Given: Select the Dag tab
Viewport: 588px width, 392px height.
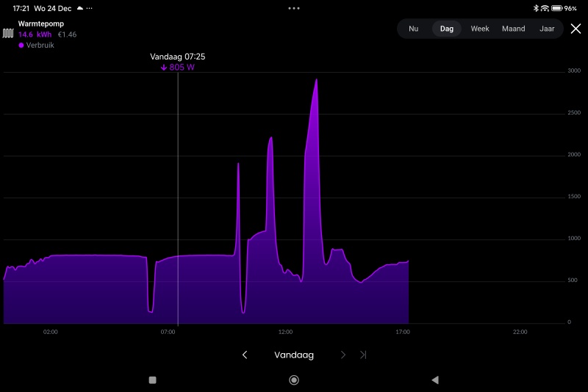Looking at the screenshot, I should click(x=447, y=29).
